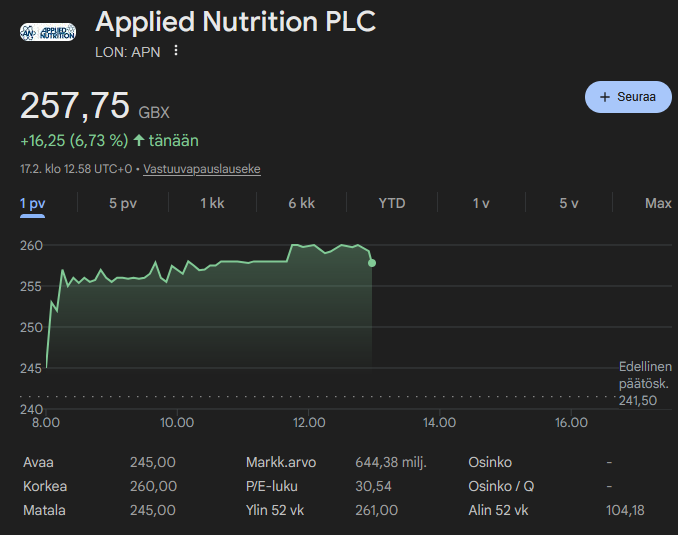Click the Edellinen päätösk. 241,50 label

(x=644, y=383)
